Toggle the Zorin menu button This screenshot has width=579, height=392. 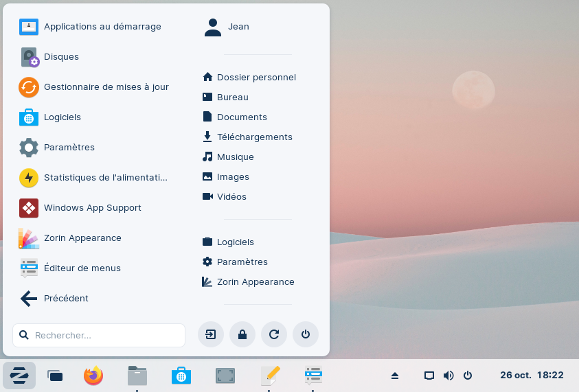pos(19,376)
